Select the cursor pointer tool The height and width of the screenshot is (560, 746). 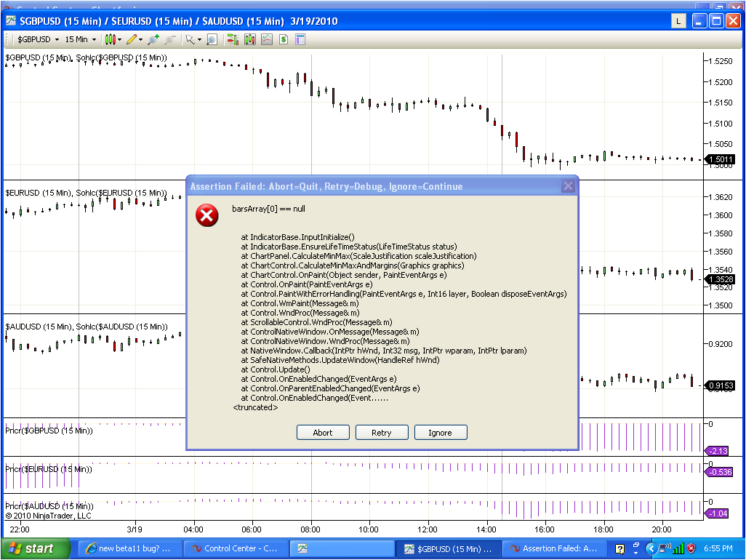tap(190, 39)
